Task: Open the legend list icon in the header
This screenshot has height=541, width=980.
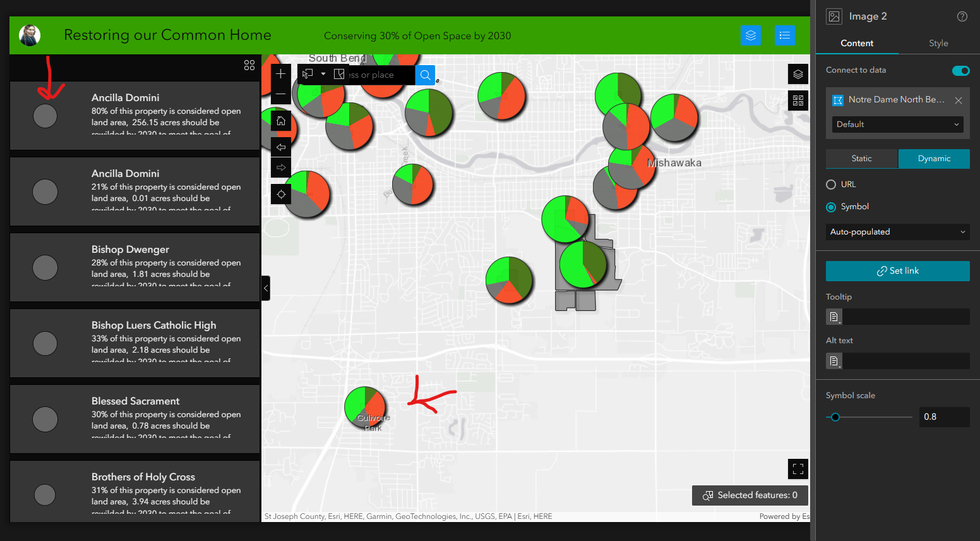Action: click(785, 35)
